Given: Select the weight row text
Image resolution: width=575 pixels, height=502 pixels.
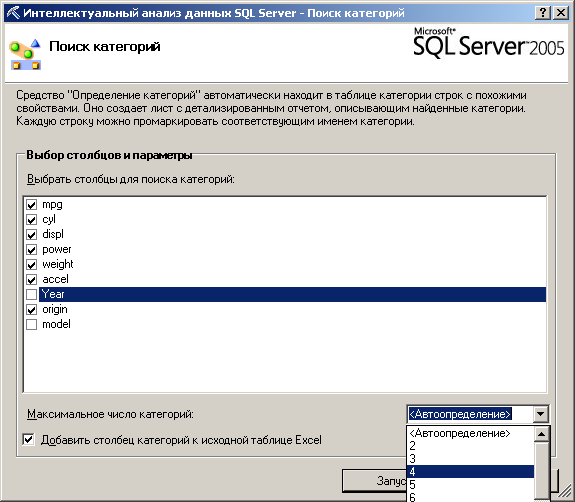Looking at the screenshot, I should click(x=58, y=264).
